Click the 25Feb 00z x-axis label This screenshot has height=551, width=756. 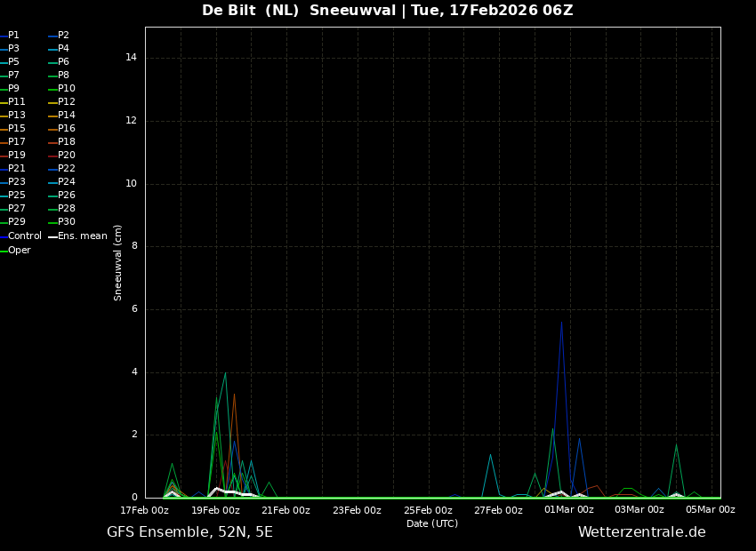pos(428,510)
